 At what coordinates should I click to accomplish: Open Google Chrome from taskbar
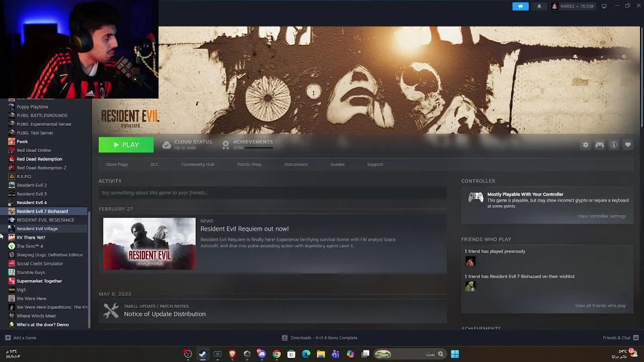pos(277,354)
